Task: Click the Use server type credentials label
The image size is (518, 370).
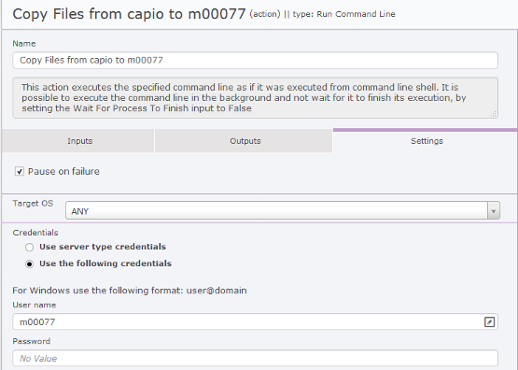Action: [x=103, y=247]
